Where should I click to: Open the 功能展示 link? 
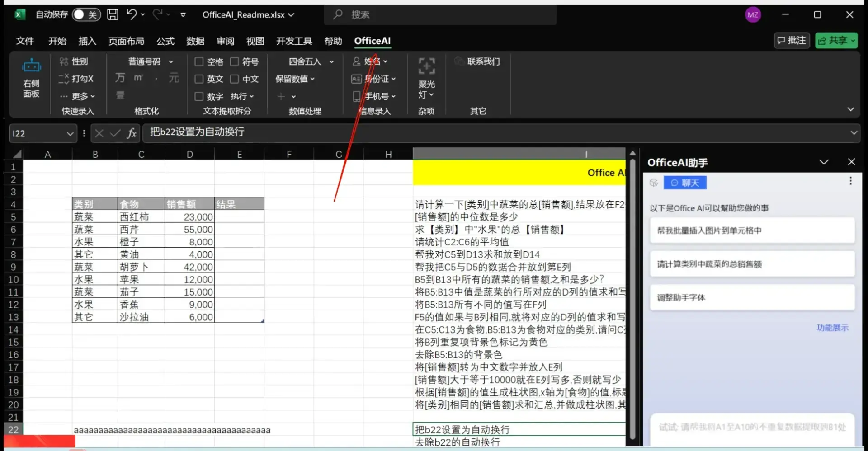[x=833, y=327]
